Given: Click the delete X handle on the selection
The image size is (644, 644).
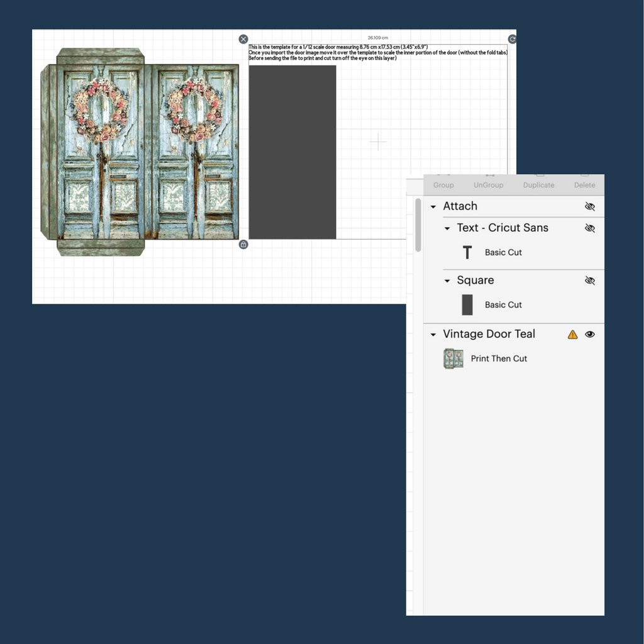Looking at the screenshot, I should (x=243, y=39).
